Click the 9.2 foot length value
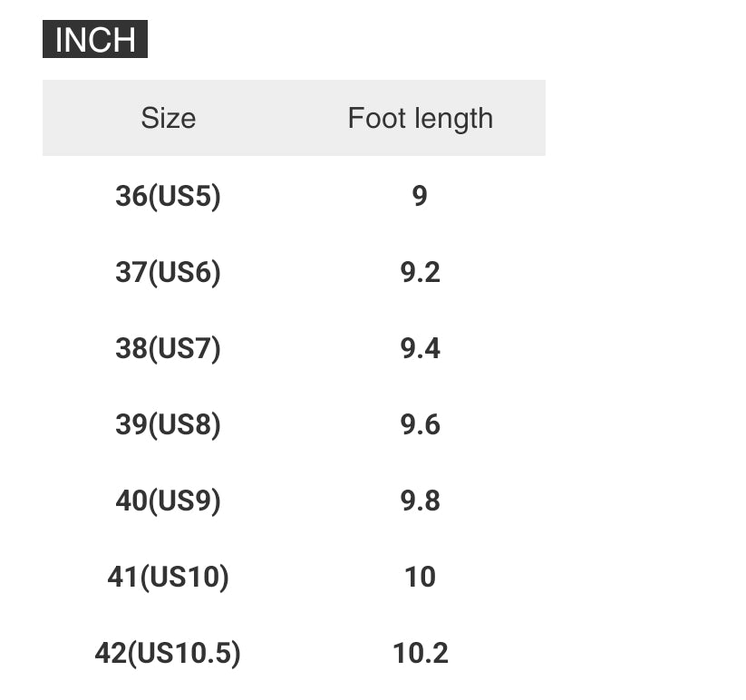The width and height of the screenshot is (746, 700). point(420,272)
